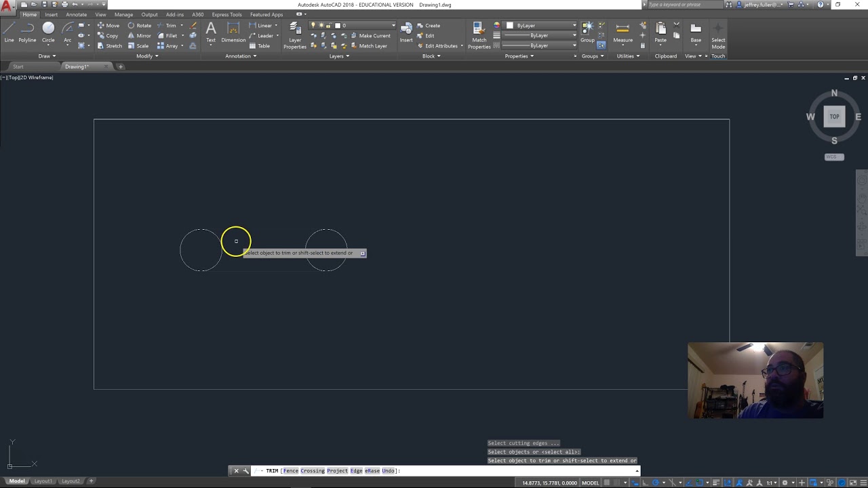Screen dimensions: 868x488
Task: Click the WCS coordinate system label
Action: point(834,157)
